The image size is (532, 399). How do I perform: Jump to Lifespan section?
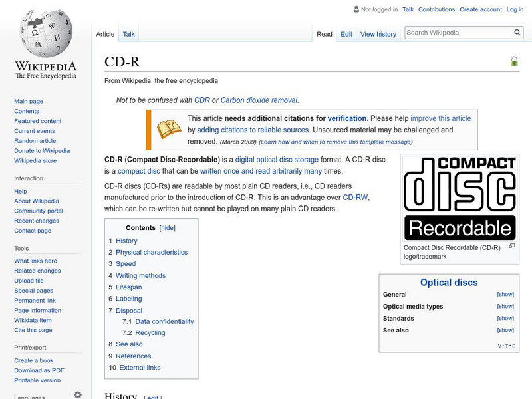coord(129,287)
